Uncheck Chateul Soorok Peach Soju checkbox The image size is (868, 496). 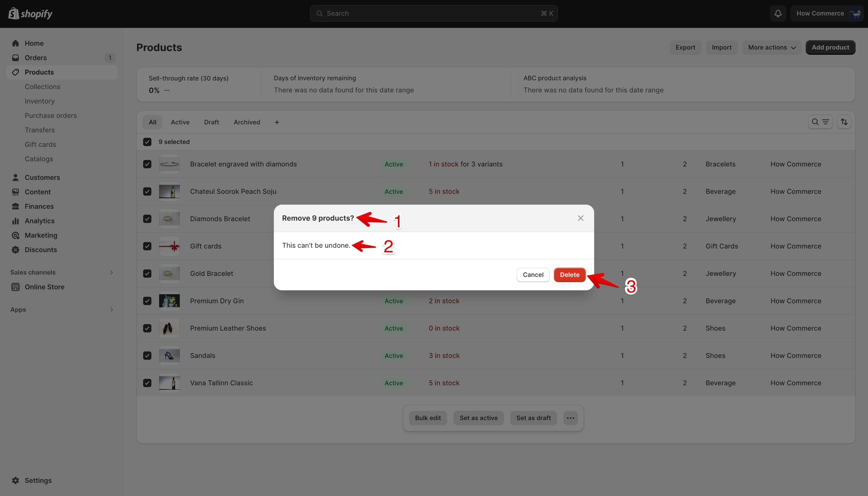tap(147, 192)
